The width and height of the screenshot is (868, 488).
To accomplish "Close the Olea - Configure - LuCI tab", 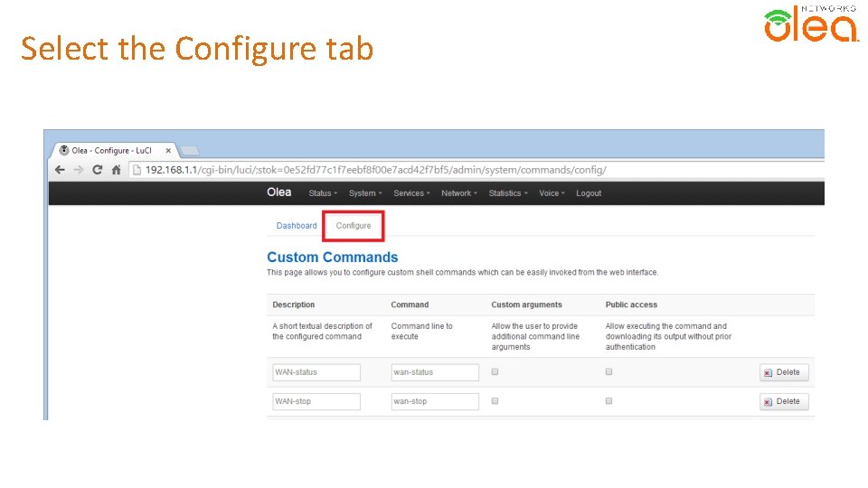I will pyautogui.click(x=168, y=151).
